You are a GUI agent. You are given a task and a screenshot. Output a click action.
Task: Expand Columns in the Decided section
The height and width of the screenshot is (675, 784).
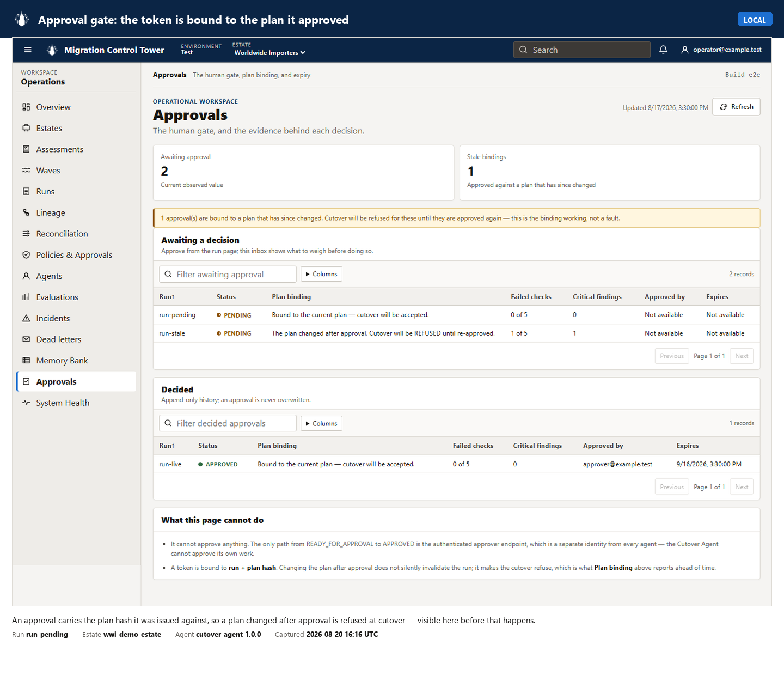pos(321,423)
